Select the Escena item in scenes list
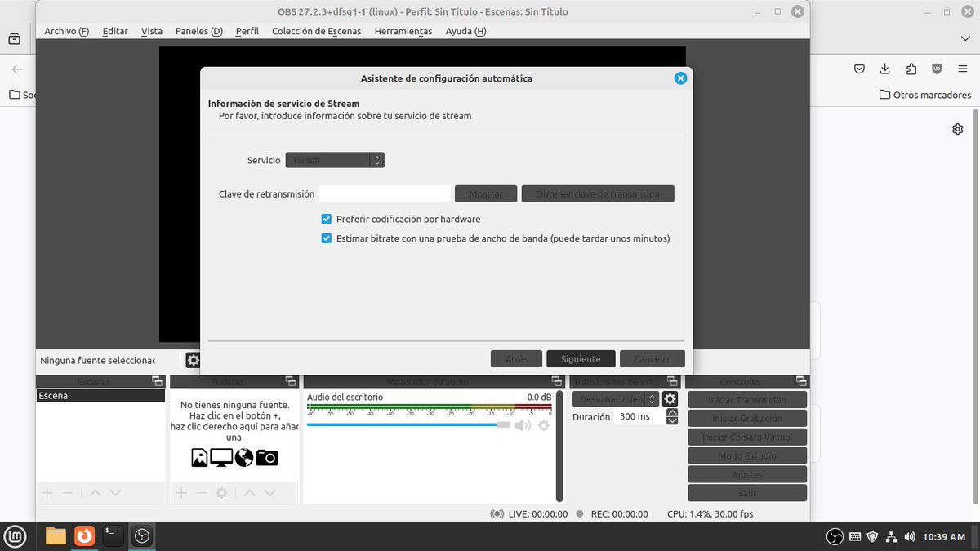 pyautogui.click(x=100, y=396)
